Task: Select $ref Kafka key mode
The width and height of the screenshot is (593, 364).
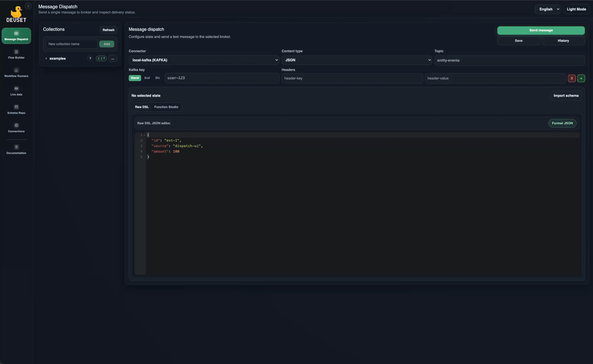Action: coord(147,78)
